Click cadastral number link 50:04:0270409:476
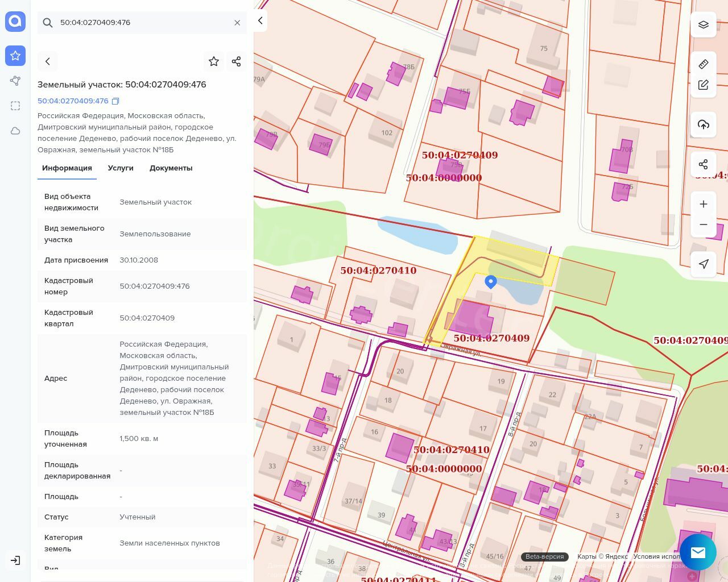The image size is (728, 582). pos(73,101)
